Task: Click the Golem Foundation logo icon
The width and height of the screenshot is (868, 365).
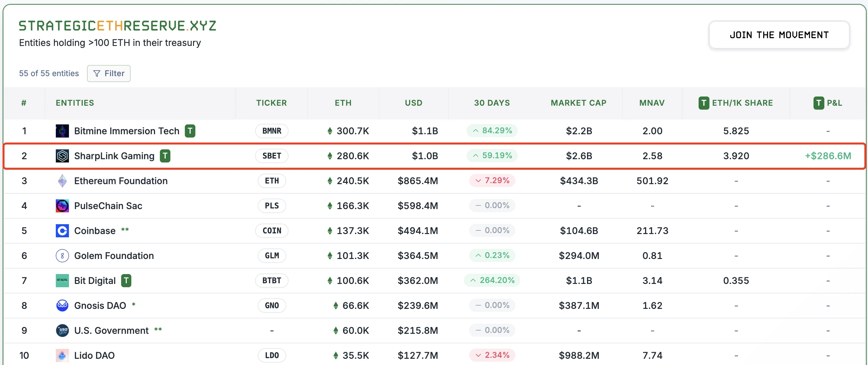Action: (62, 255)
